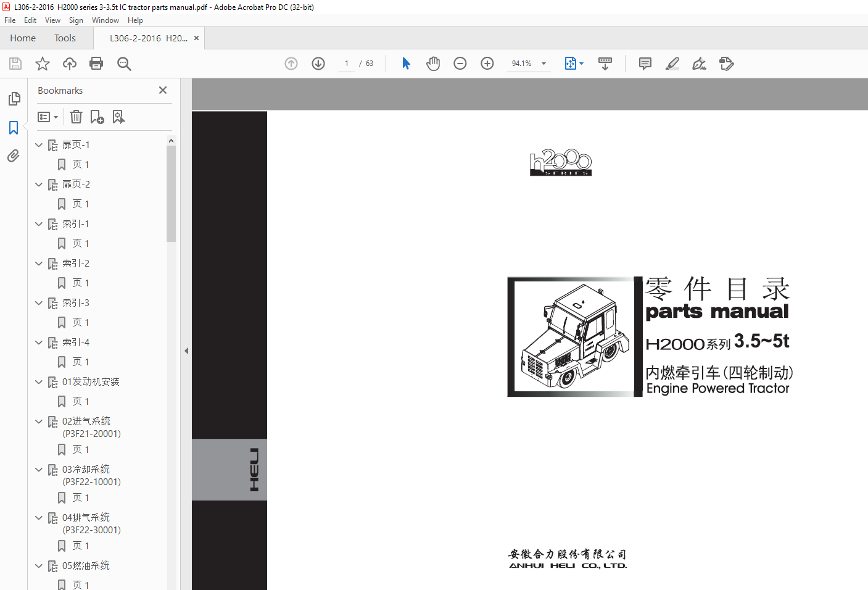Image resolution: width=868 pixels, height=590 pixels.
Task: Print the document
Action: (96, 64)
